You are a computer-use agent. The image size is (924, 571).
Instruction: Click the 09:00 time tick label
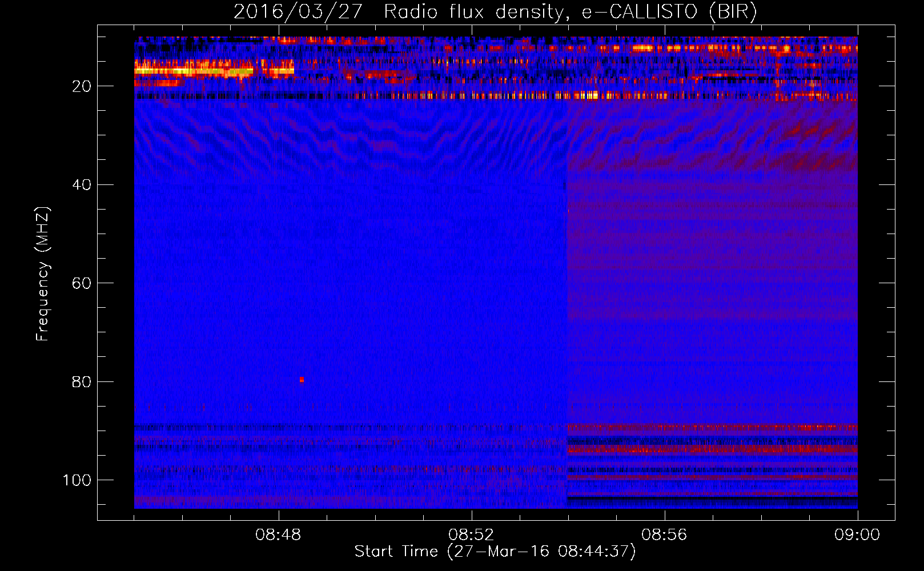(x=857, y=535)
